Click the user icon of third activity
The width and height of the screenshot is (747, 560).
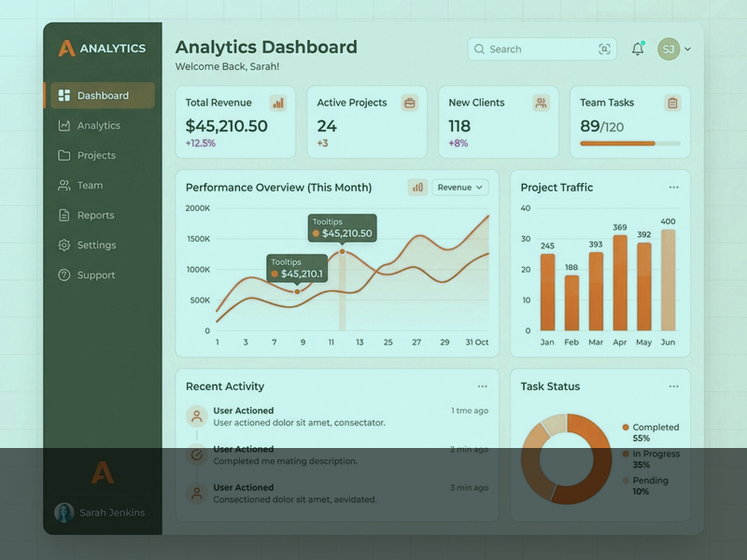[196, 494]
